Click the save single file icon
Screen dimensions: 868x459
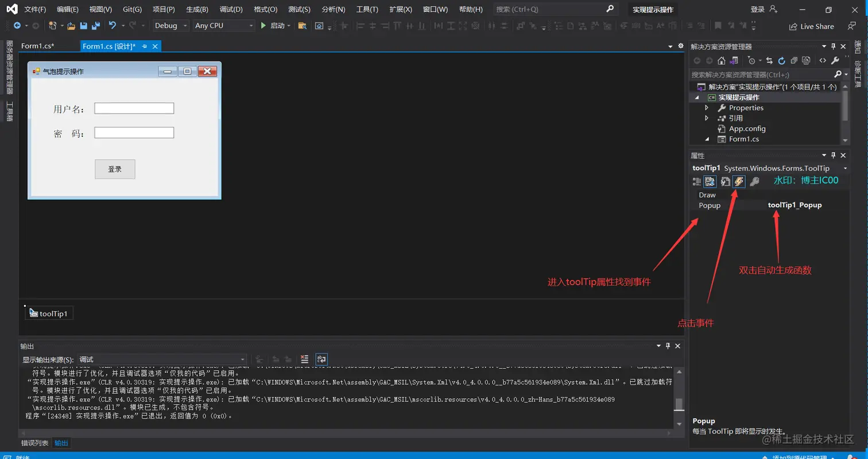(x=84, y=26)
